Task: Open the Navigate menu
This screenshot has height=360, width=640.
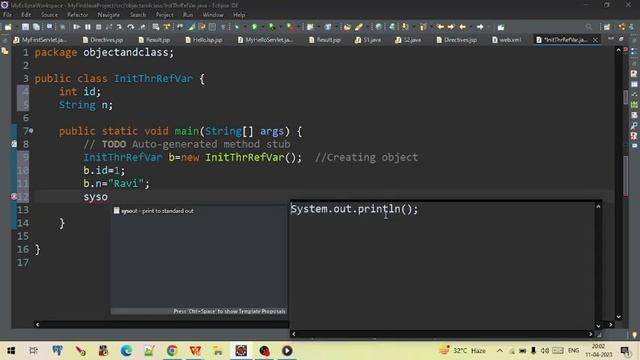Action: pos(109,15)
